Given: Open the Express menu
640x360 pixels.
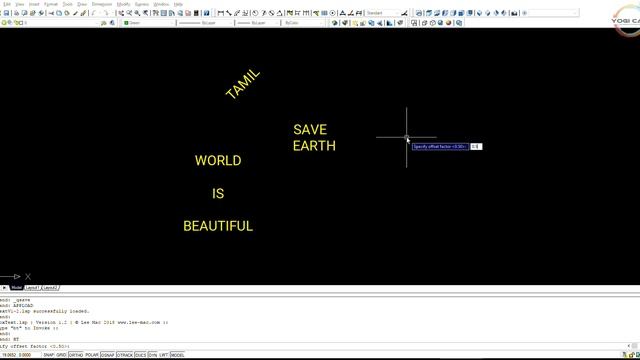Looking at the screenshot, I should point(142,4).
